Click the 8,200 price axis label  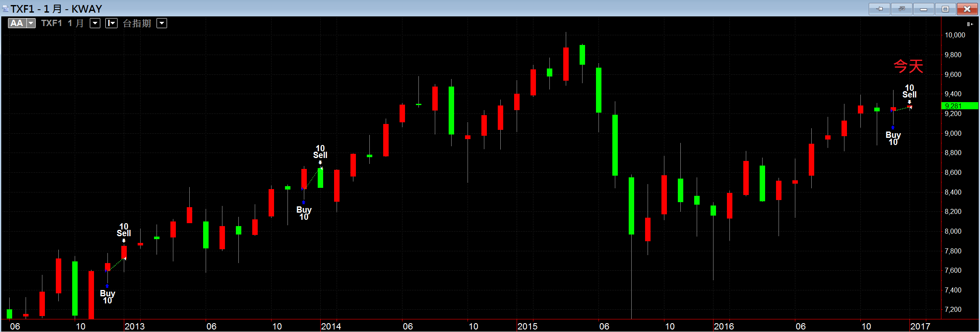point(953,211)
